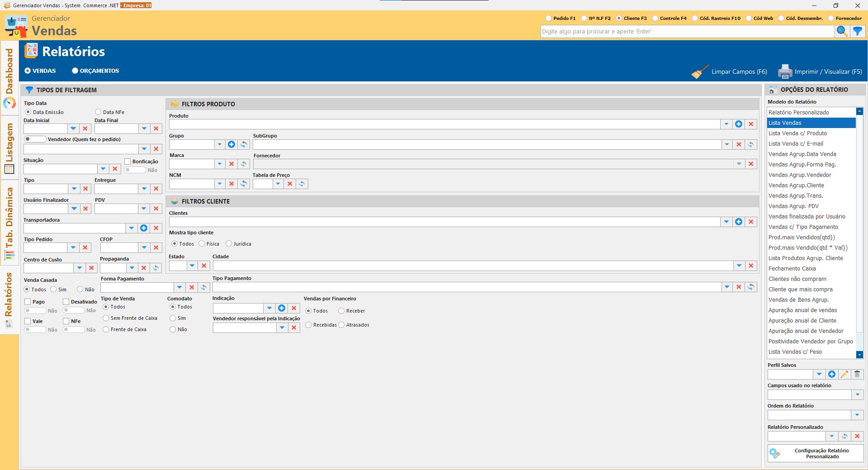Toggle the Vendedor switch slider

click(x=35, y=139)
